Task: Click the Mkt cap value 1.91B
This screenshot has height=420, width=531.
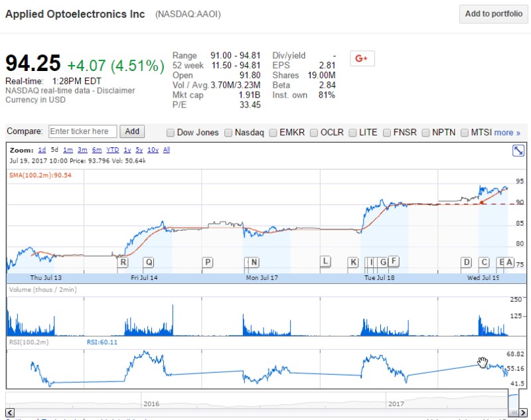Action: click(x=250, y=95)
